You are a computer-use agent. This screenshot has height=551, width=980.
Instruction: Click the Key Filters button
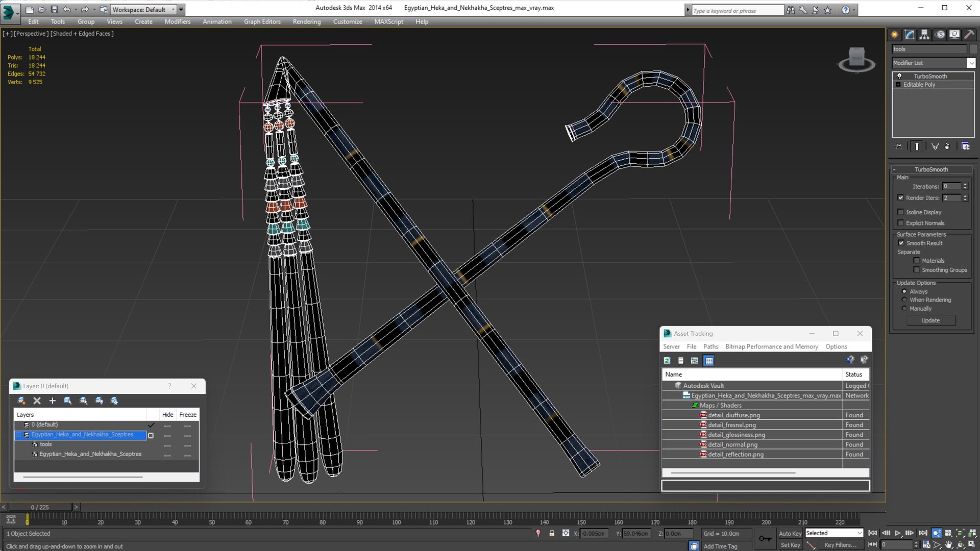point(840,545)
